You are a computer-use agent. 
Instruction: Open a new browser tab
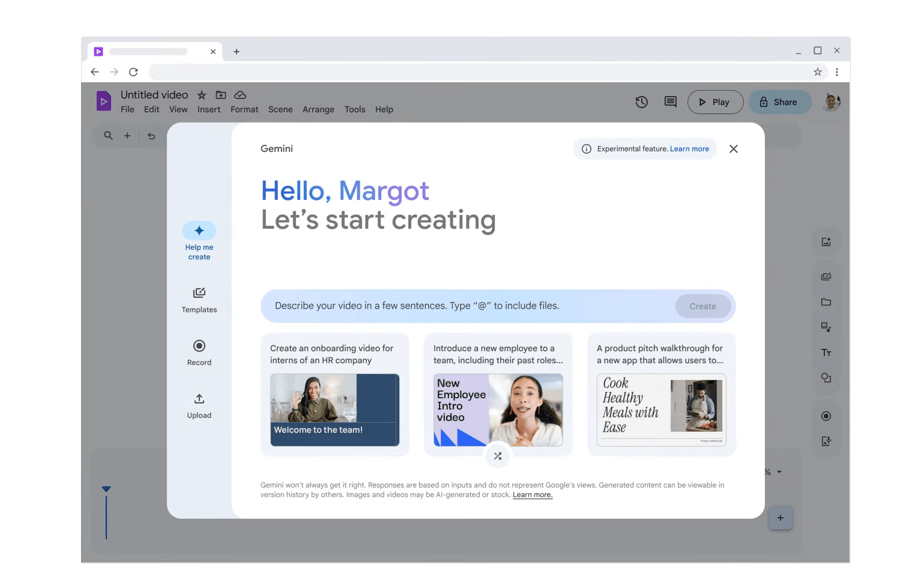[237, 52]
